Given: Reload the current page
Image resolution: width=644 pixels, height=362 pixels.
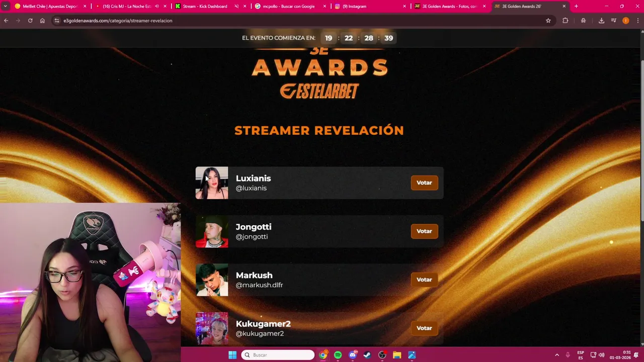Looking at the screenshot, I should [30, 21].
